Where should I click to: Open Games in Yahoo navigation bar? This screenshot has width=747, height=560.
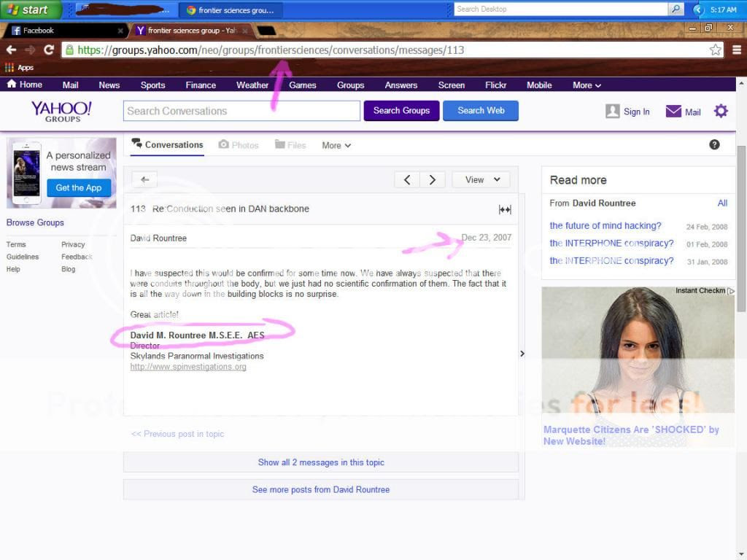coord(303,85)
